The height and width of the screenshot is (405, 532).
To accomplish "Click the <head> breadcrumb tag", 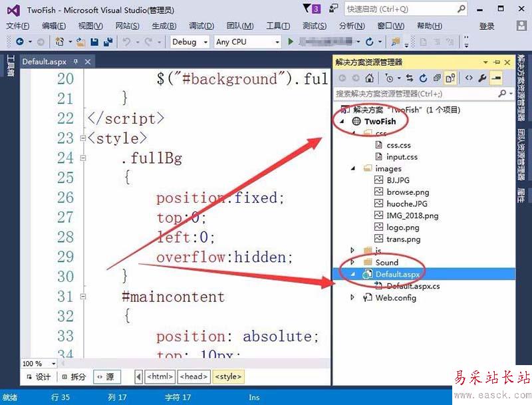I will coord(194,376).
